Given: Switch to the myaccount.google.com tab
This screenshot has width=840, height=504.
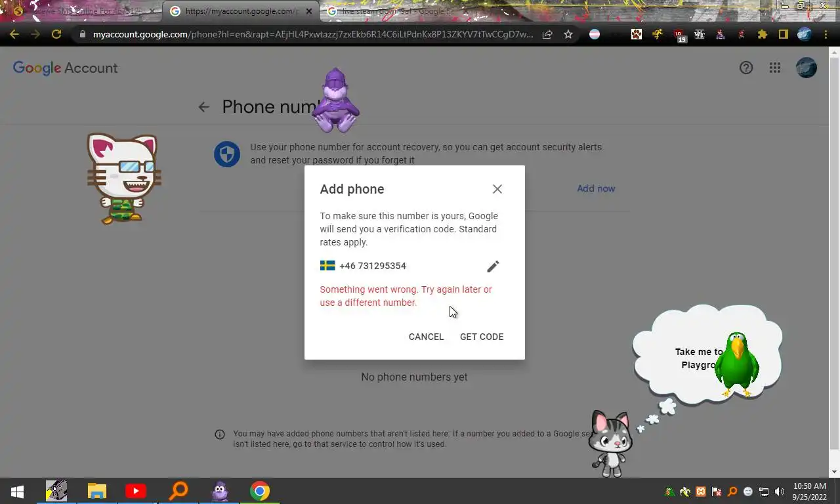Looking at the screenshot, I should pyautogui.click(x=241, y=11).
